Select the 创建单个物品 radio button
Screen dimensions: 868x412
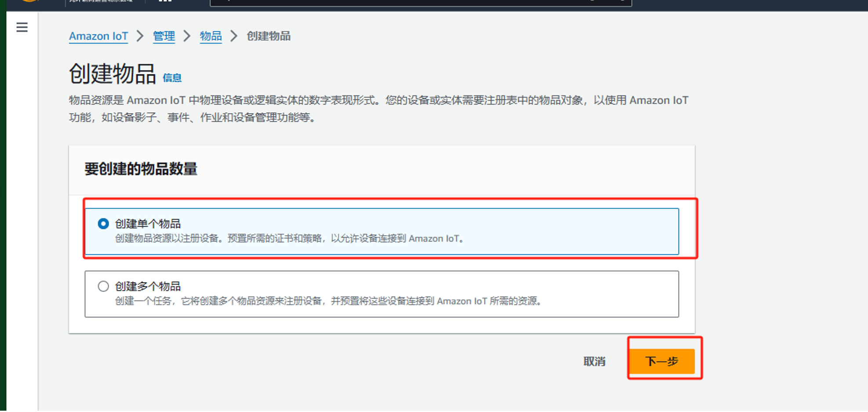pos(103,224)
